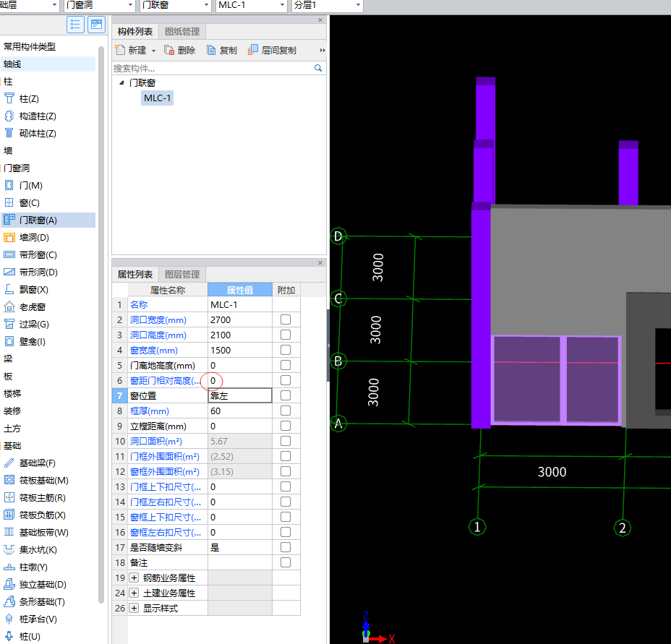The width and height of the screenshot is (671, 644).
Task: Select the 老虎窗 dormer component
Action: (x=25, y=306)
